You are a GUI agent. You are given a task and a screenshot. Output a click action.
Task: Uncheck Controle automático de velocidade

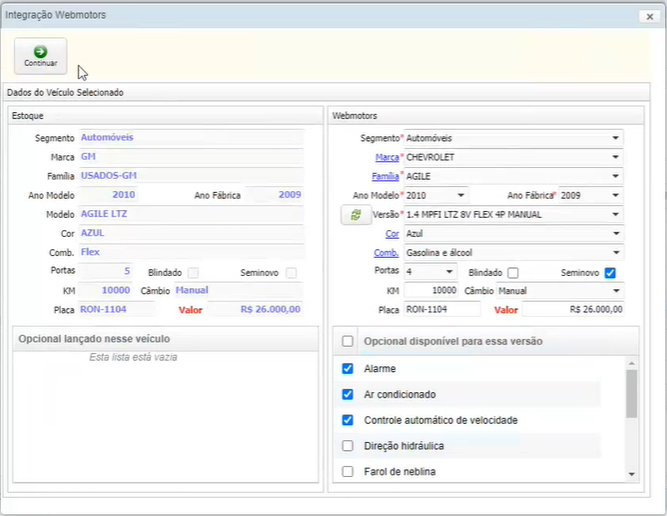348,420
